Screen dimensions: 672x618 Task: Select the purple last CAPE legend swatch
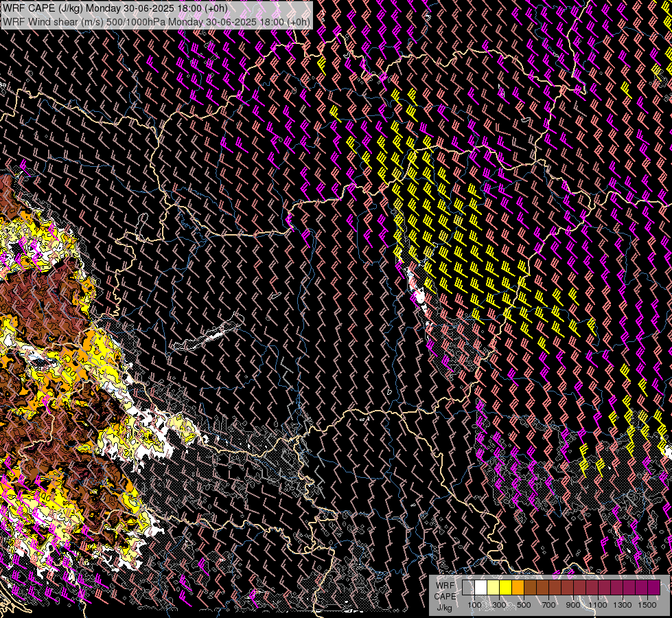coord(654,587)
